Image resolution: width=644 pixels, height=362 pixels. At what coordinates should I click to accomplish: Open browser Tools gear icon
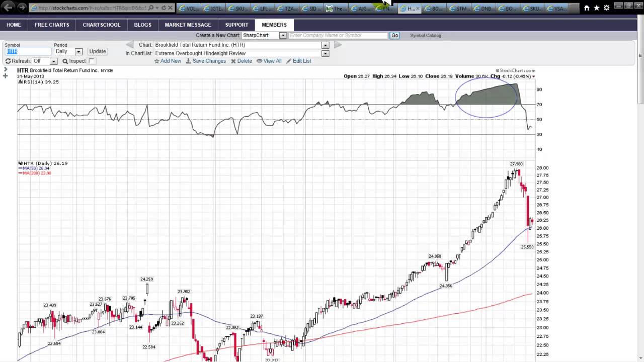[607, 8]
